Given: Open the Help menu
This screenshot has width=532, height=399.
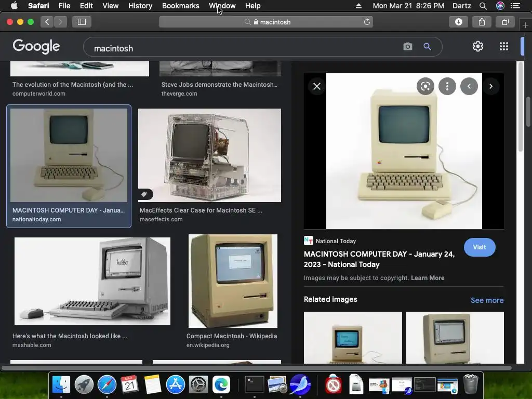Looking at the screenshot, I should [253, 6].
